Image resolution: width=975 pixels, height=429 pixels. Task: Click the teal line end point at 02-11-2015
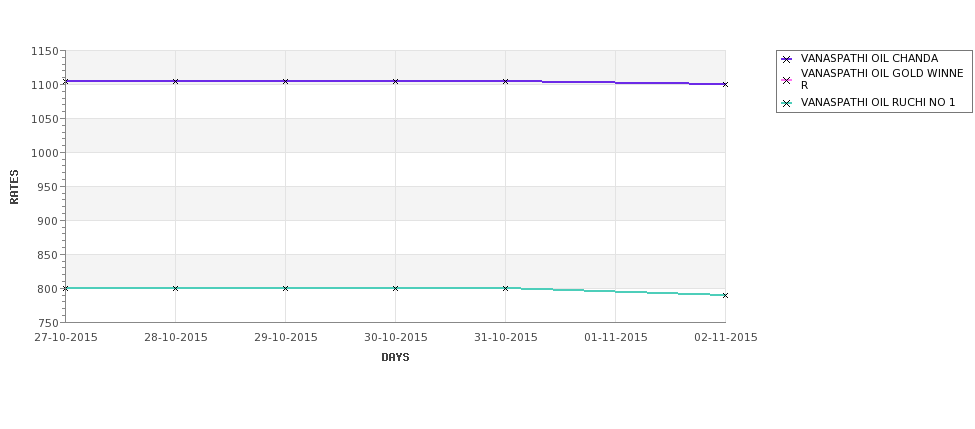point(725,295)
